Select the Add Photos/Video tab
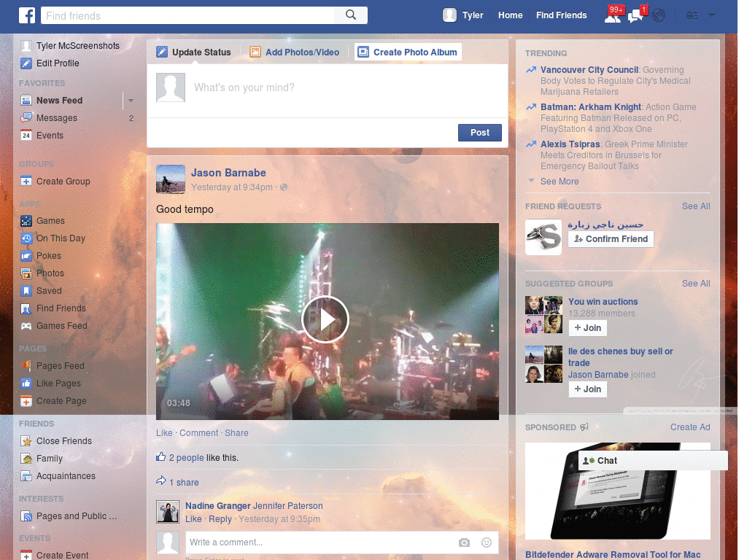 pos(295,52)
